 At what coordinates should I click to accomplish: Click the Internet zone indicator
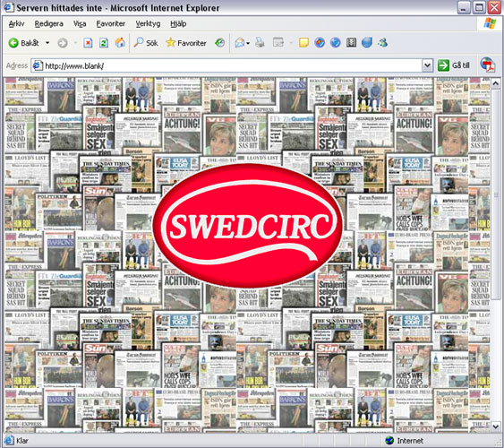point(404,441)
